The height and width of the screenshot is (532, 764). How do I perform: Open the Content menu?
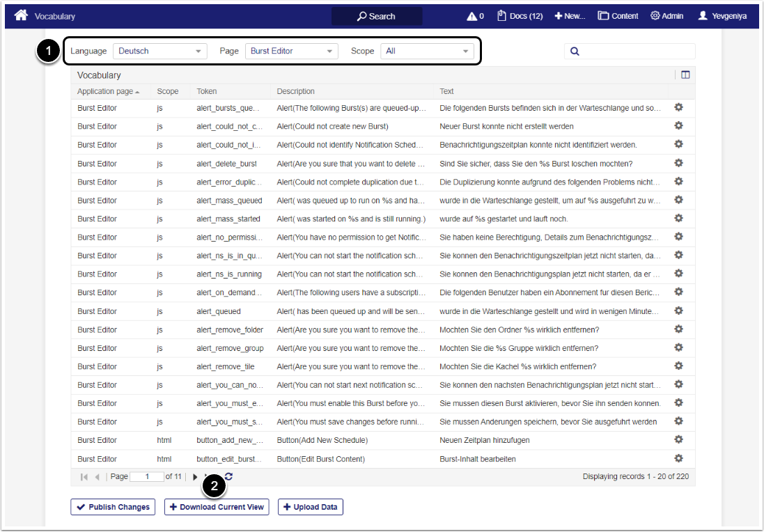[x=618, y=16]
